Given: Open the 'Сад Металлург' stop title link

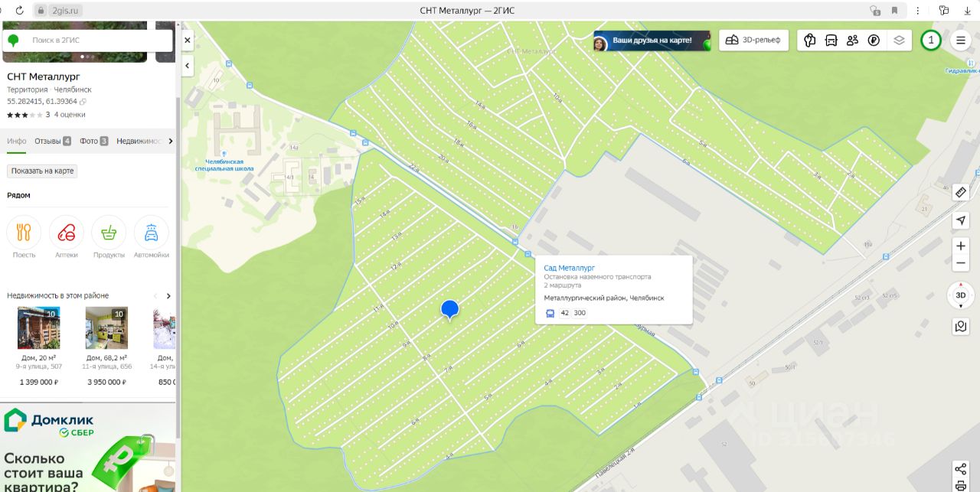Looking at the screenshot, I should pos(569,268).
